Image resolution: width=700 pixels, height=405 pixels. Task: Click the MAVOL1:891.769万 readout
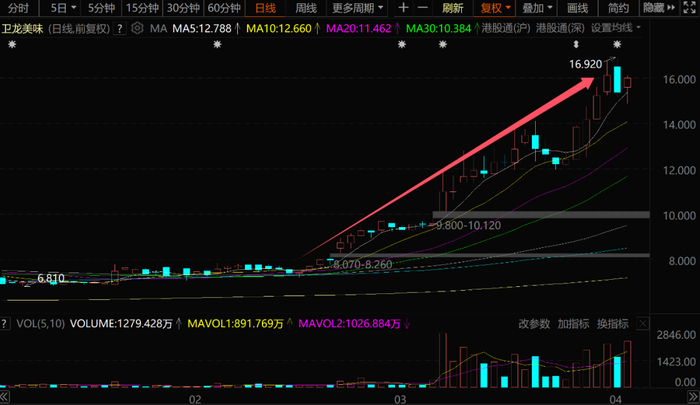tap(235, 324)
